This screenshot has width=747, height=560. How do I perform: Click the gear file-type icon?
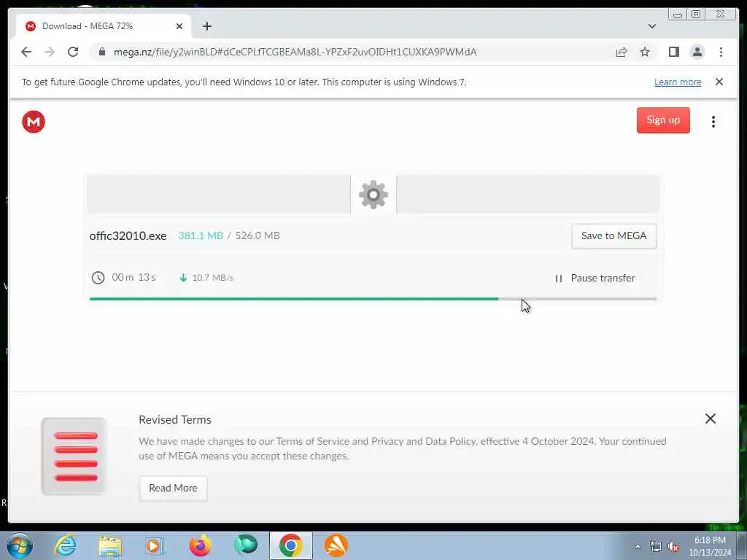373,194
